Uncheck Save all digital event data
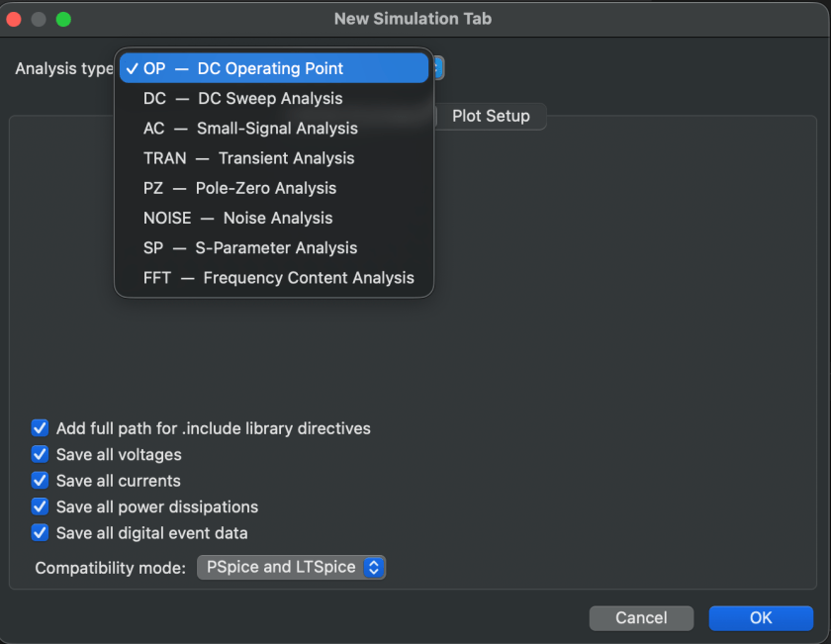The image size is (831, 644). point(41,533)
